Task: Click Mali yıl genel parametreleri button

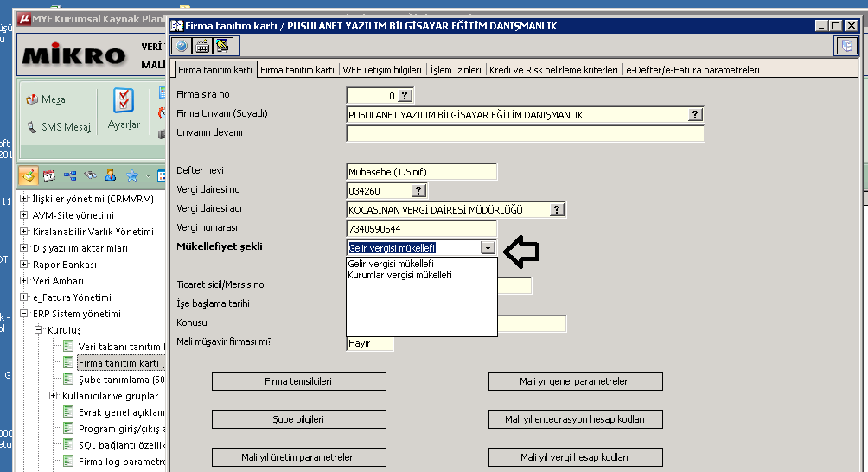Action: click(x=575, y=381)
